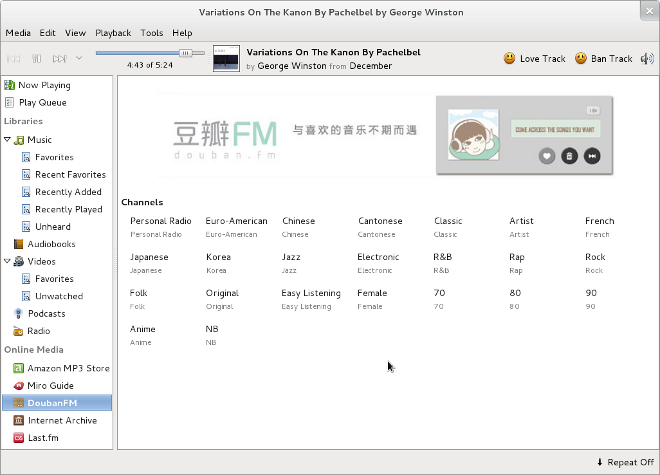660x475 pixels.
Task: Select the NB channel
Action: pos(212,335)
